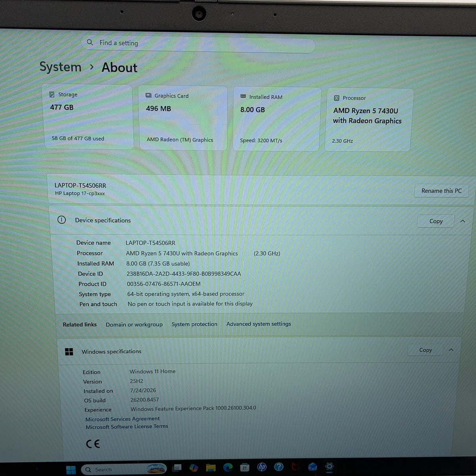This screenshot has width=476, height=476.
Task: Click the OS build 26200.8457 value
Action: [144, 400]
